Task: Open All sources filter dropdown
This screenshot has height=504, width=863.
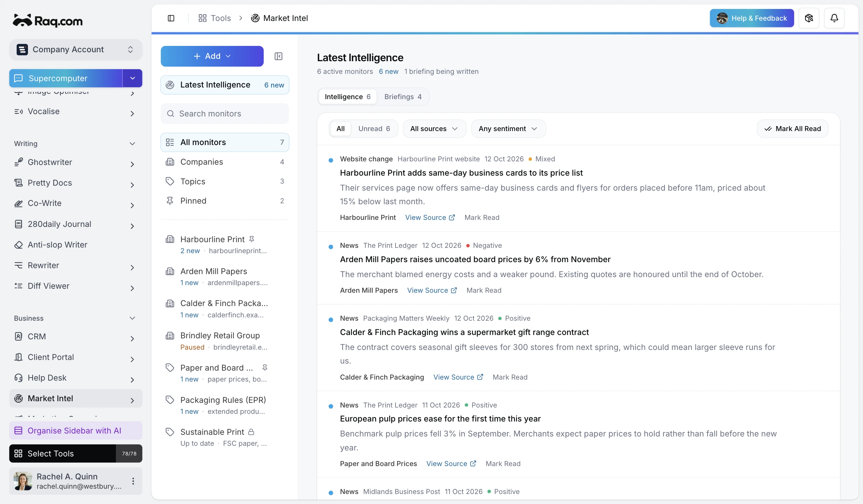Action: point(434,129)
